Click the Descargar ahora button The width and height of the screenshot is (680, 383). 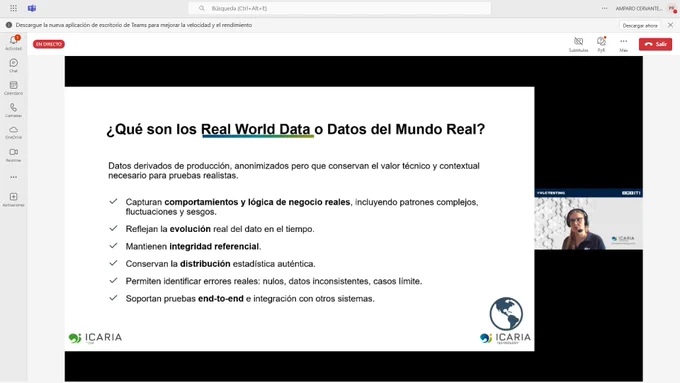point(640,26)
